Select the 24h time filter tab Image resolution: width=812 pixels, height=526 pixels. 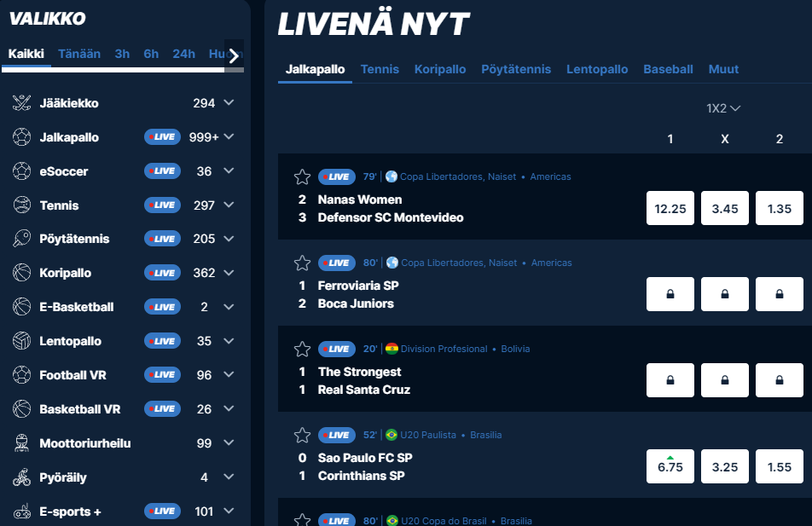tap(183, 54)
